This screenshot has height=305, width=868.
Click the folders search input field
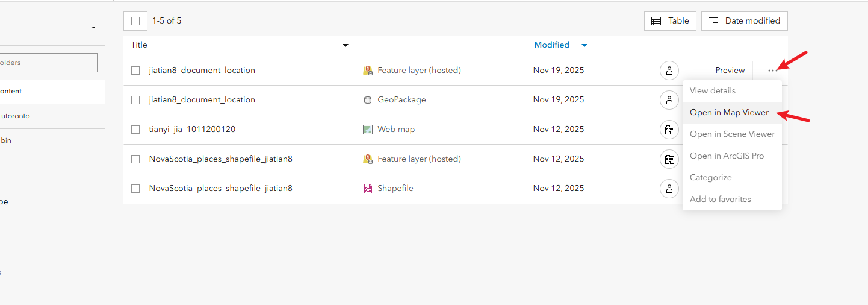click(49, 63)
